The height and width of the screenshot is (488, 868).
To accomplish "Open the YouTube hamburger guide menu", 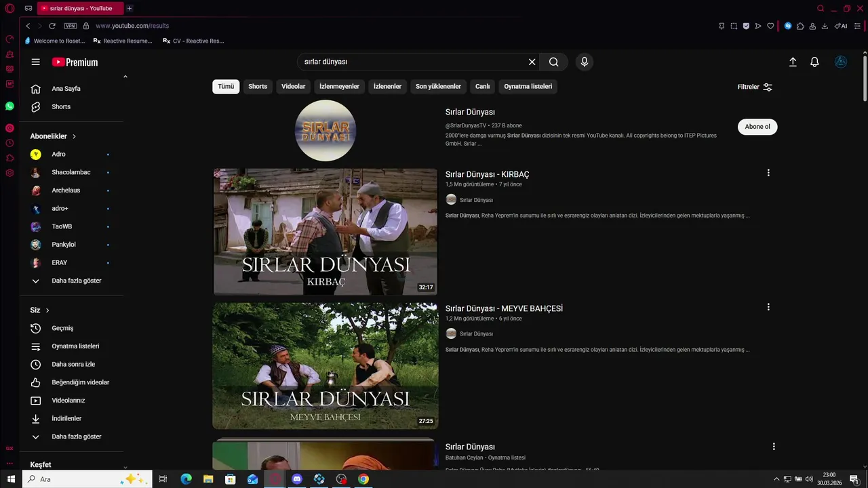I will (35, 62).
